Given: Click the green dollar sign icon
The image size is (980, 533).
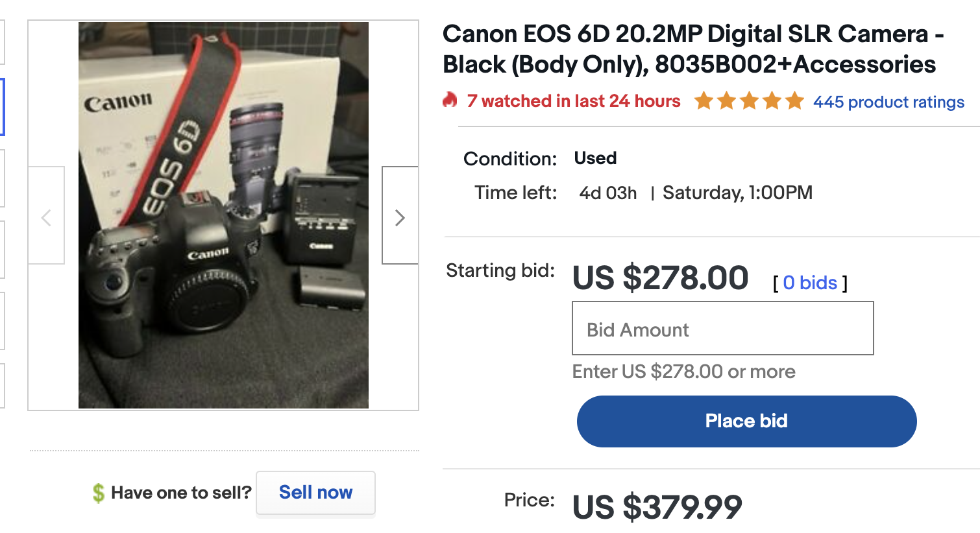Looking at the screenshot, I should (98, 493).
